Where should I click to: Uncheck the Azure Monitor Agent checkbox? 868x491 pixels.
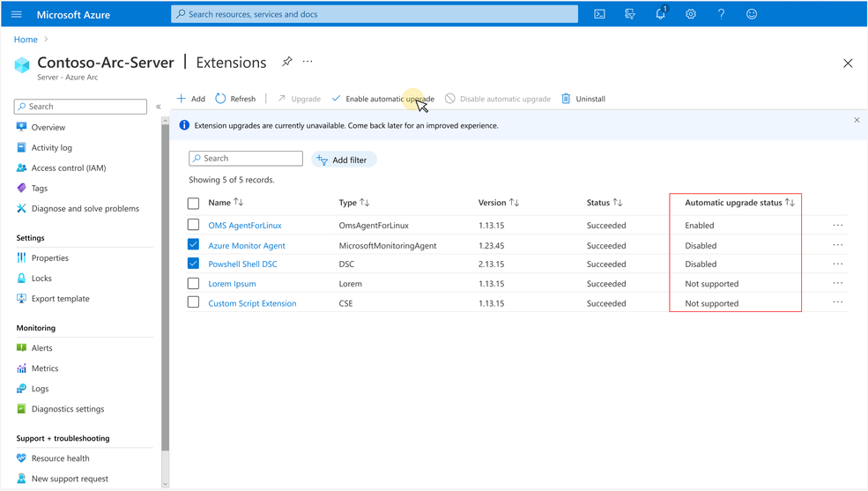tap(193, 245)
